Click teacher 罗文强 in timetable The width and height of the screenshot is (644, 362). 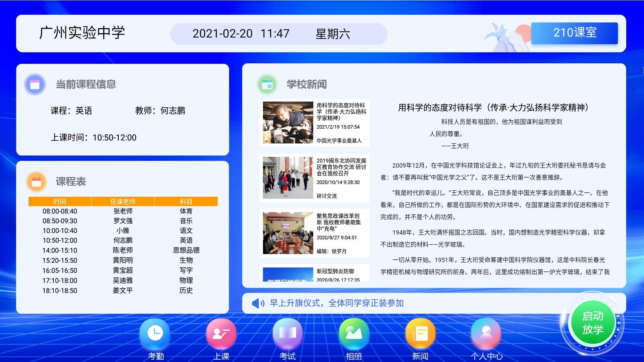pyautogui.click(x=123, y=221)
